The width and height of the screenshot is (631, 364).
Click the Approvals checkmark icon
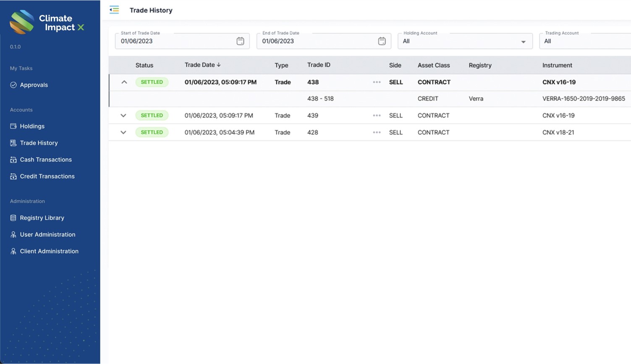(x=13, y=85)
